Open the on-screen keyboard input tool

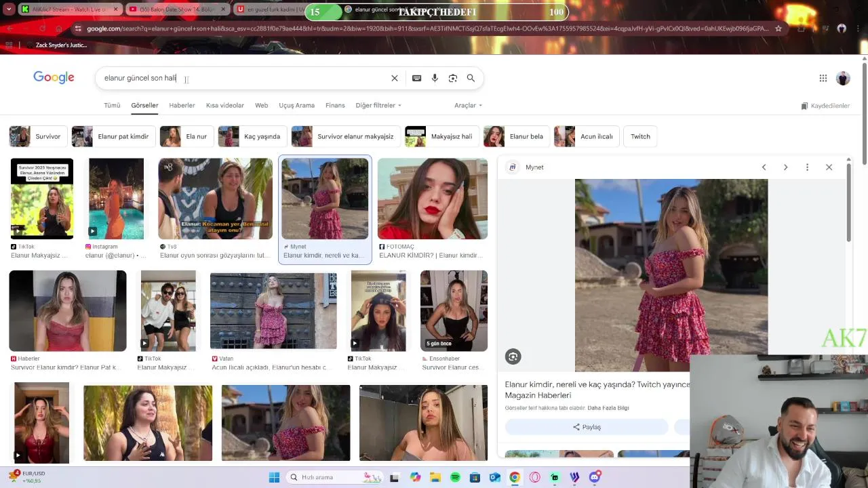pos(416,78)
